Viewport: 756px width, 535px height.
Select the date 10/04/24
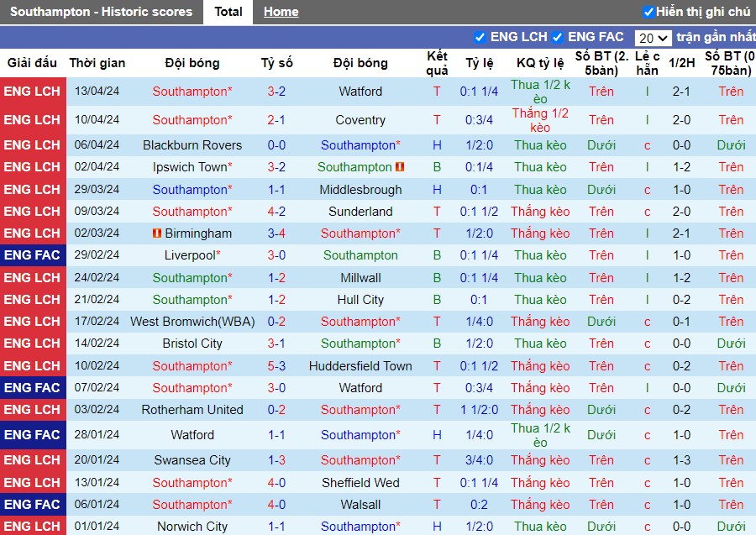coord(97,119)
